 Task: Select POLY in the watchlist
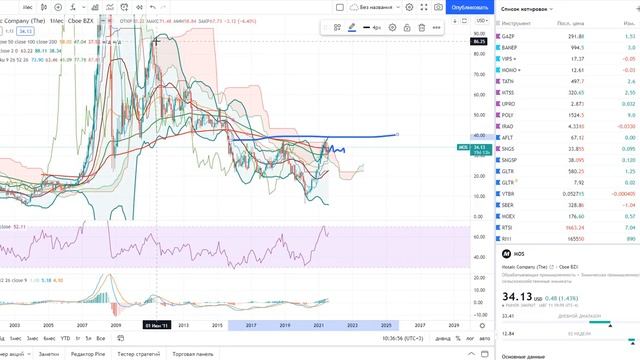(568, 115)
